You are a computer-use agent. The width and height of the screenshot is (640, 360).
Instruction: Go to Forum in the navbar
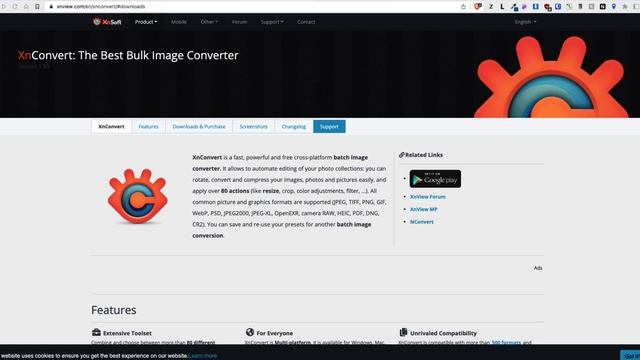(x=239, y=22)
